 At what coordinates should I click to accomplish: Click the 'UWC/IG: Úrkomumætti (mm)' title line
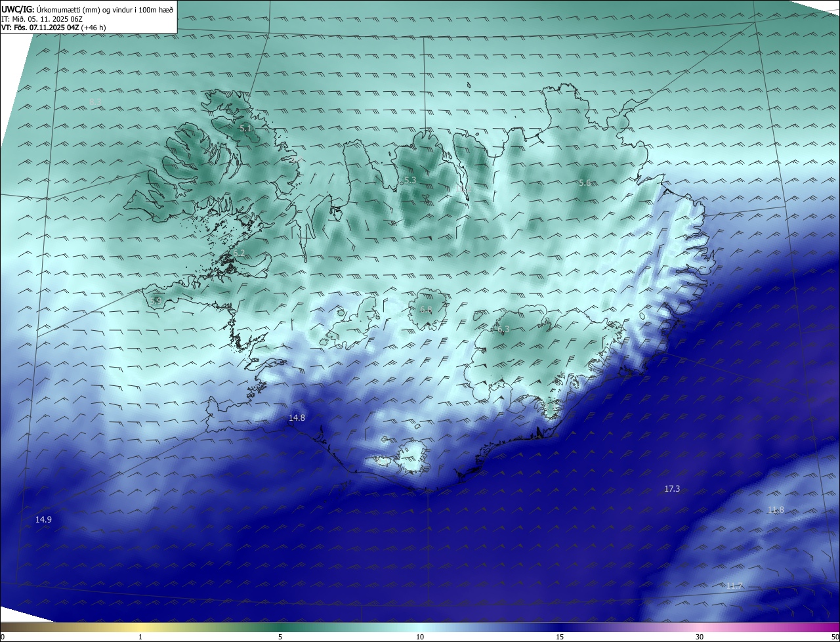[x=87, y=9]
